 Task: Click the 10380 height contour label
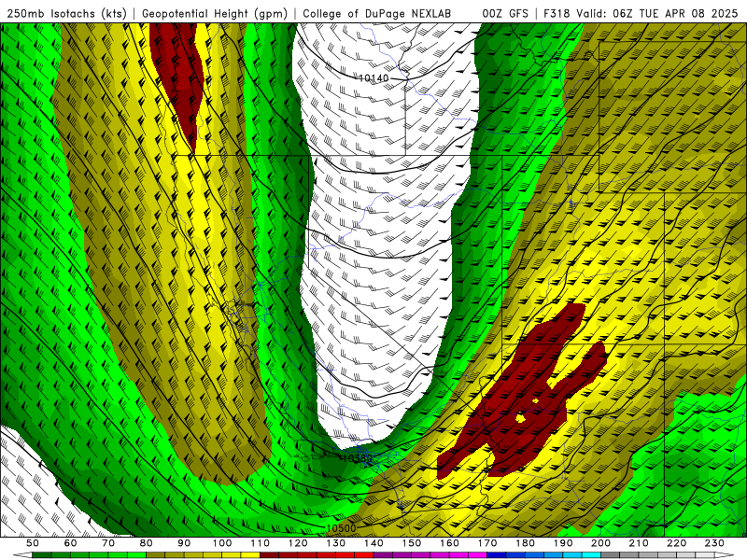(358, 458)
